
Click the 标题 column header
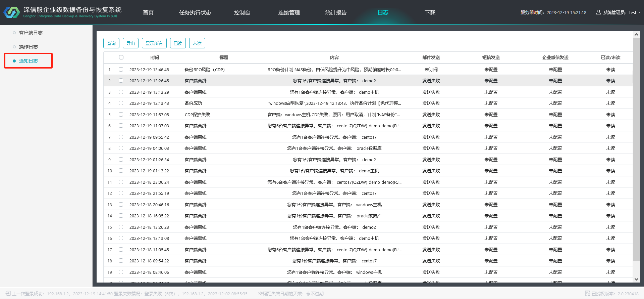click(x=224, y=57)
